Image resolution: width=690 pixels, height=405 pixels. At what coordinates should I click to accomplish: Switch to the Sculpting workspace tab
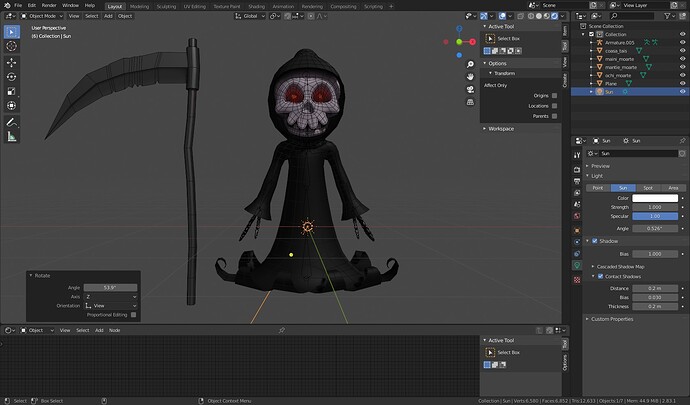pyautogui.click(x=166, y=6)
